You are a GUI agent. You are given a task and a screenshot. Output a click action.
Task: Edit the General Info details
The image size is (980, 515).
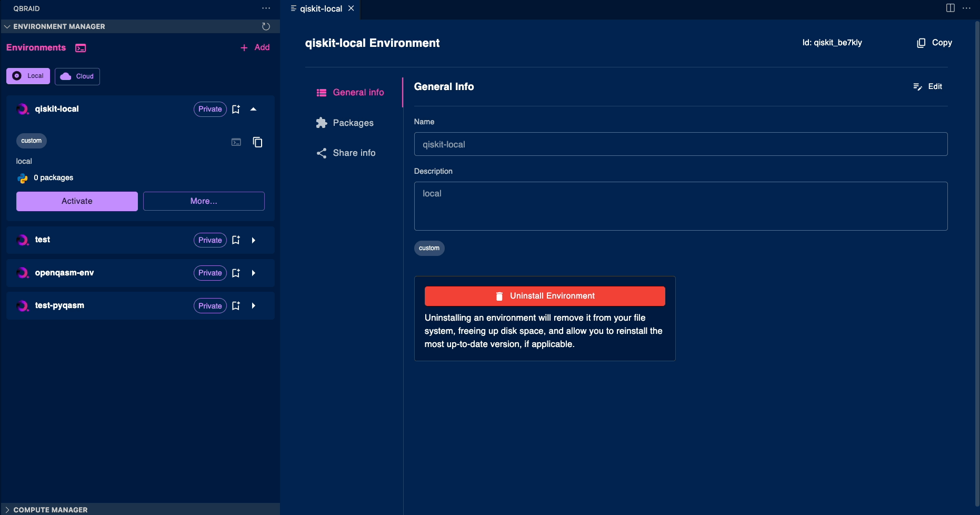click(927, 86)
